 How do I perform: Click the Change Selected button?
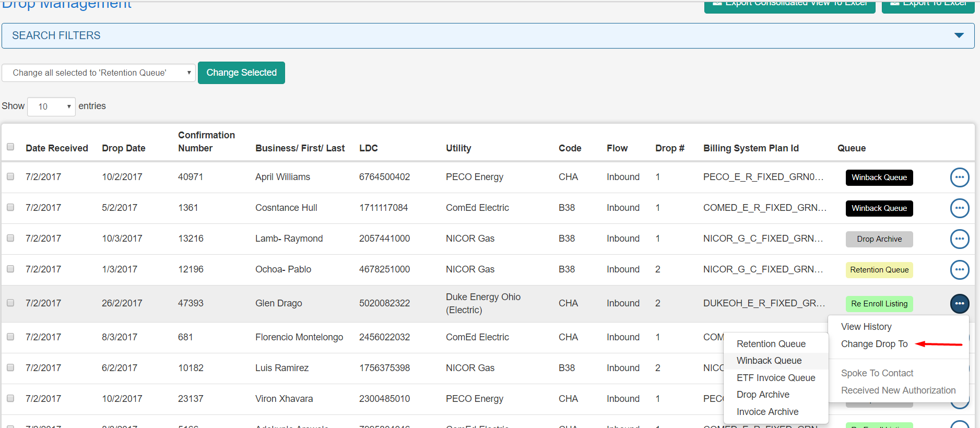[241, 73]
